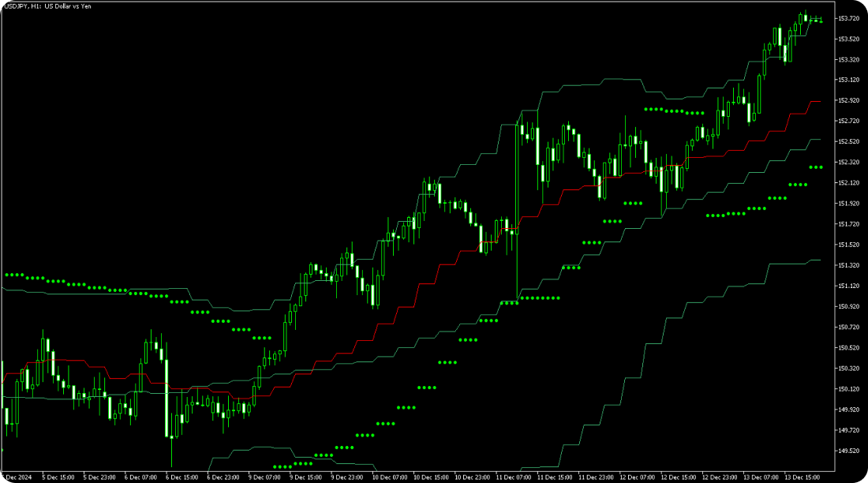Viewport: 868px width, 483px height.
Task: Select the 150.520 price axis label
Action: tap(848, 347)
